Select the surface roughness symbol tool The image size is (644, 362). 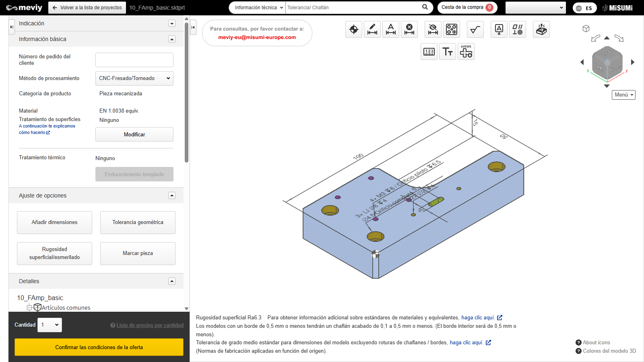click(475, 29)
